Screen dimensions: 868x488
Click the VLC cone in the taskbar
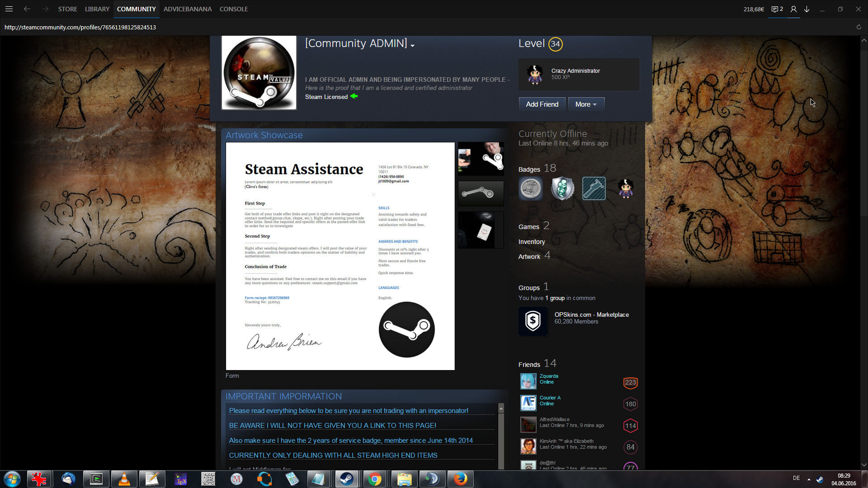tap(124, 479)
